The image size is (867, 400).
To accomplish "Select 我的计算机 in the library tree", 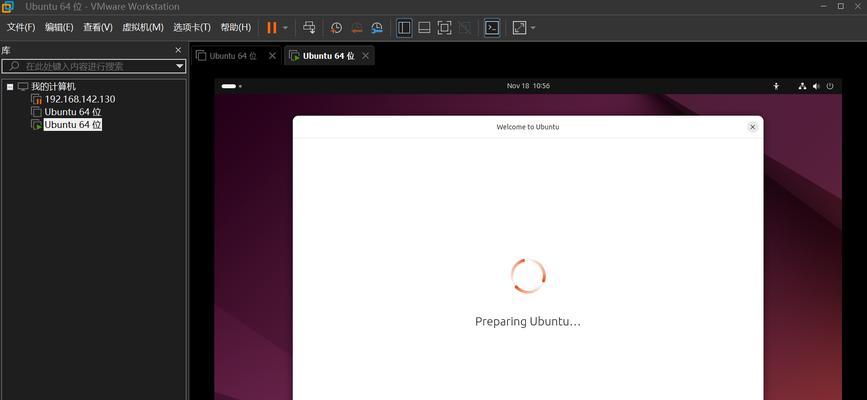I will pyautogui.click(x=54, y=87).
